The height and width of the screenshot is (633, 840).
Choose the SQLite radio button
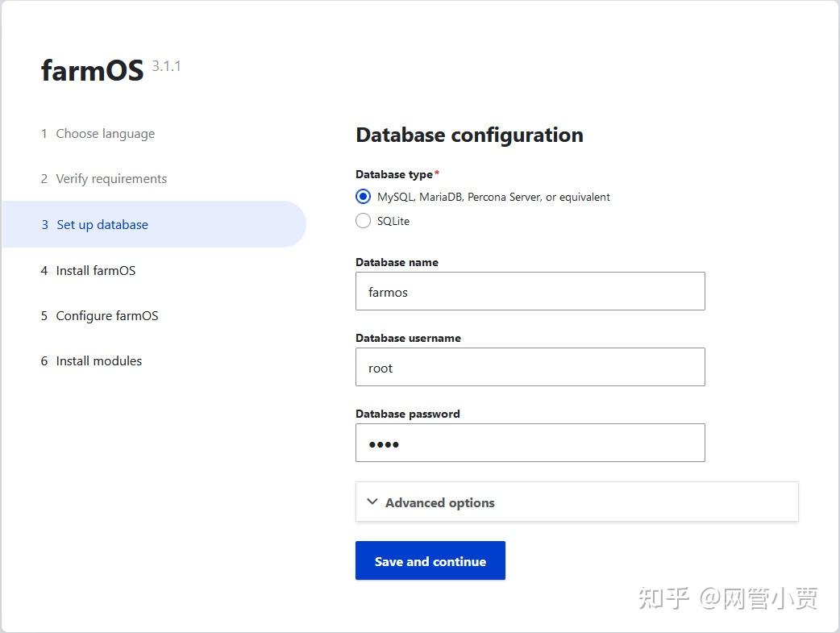click(x=364, y=221)
